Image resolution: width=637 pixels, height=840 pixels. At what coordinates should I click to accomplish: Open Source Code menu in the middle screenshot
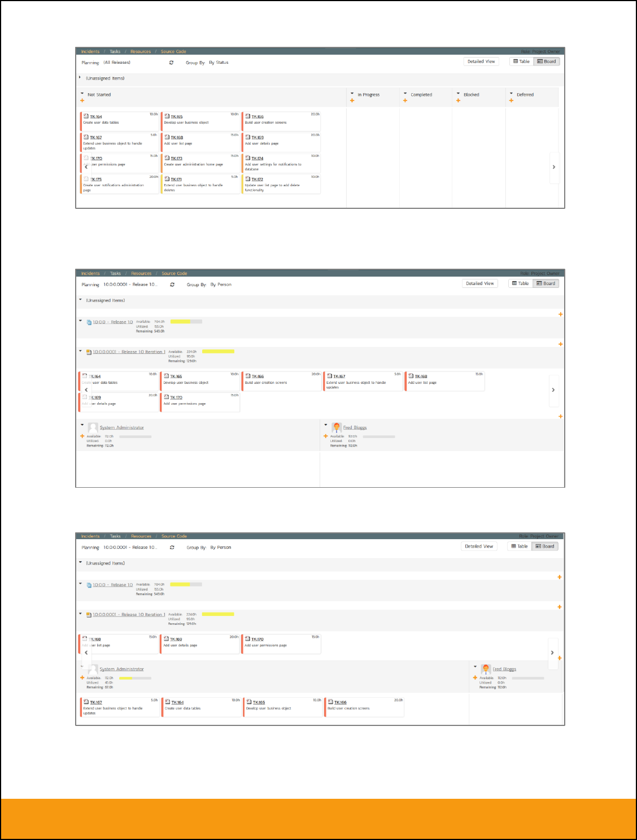point(174,273)
